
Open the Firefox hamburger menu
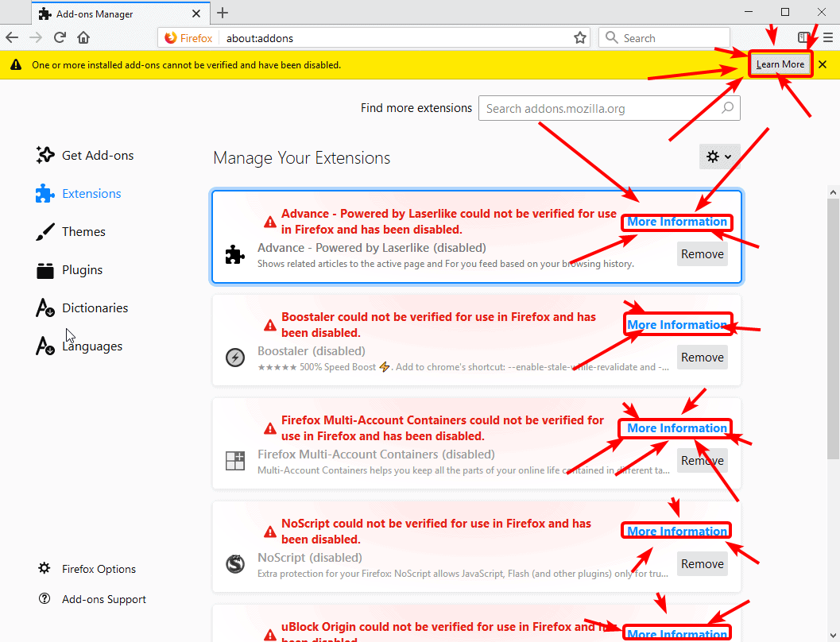(x=827, y=37)
